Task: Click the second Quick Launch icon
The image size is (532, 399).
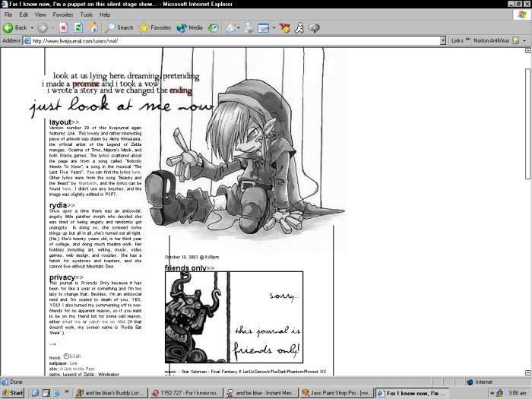Action: point(46,393)
